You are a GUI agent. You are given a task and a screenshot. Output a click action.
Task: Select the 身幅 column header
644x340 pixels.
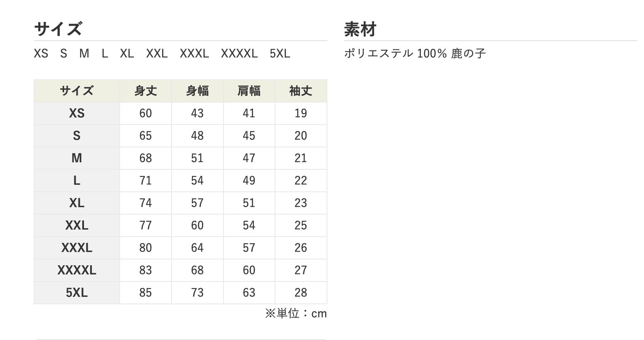coord(197,91)
